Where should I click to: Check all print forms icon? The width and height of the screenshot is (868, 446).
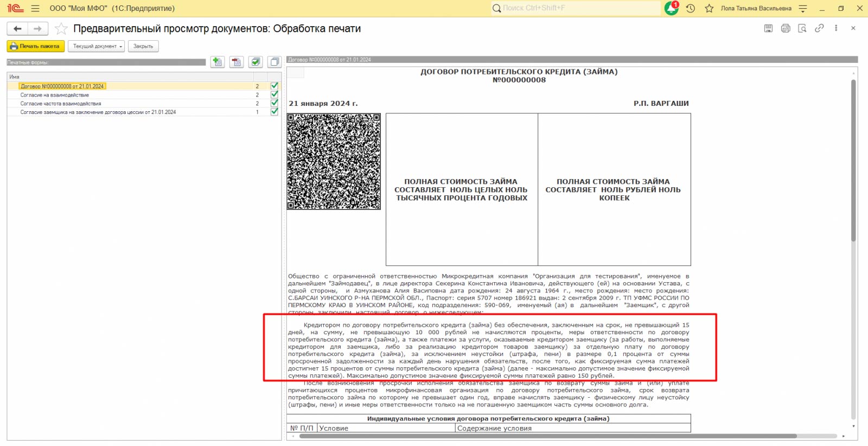256,62
